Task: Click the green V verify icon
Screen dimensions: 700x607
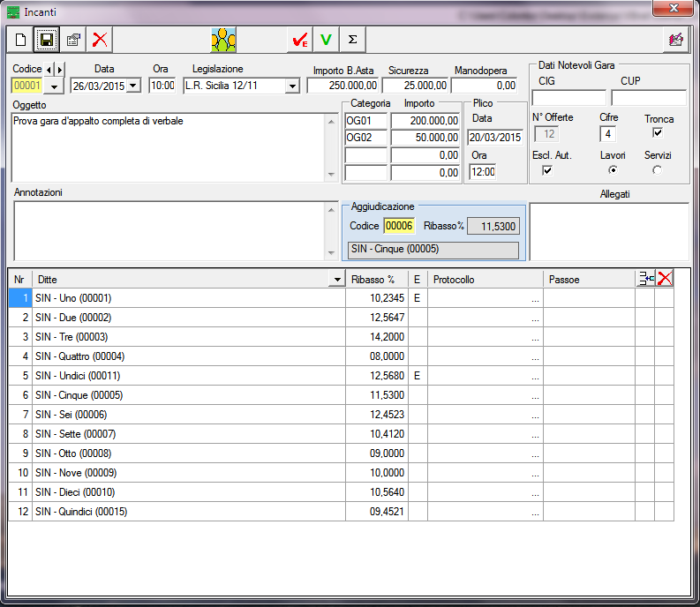Action: click(326, 40)
